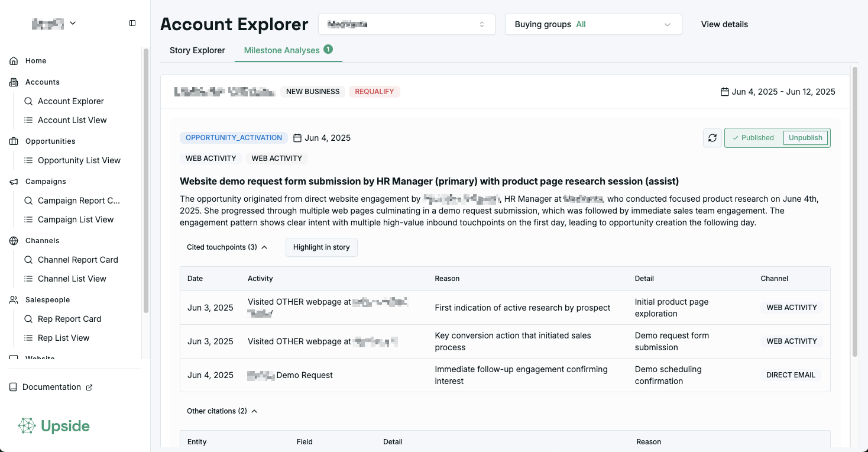Image resolution: width=868 pixels, height=452 pixels.
Task: Click the Documentation book icon
Action: point(14,387)
